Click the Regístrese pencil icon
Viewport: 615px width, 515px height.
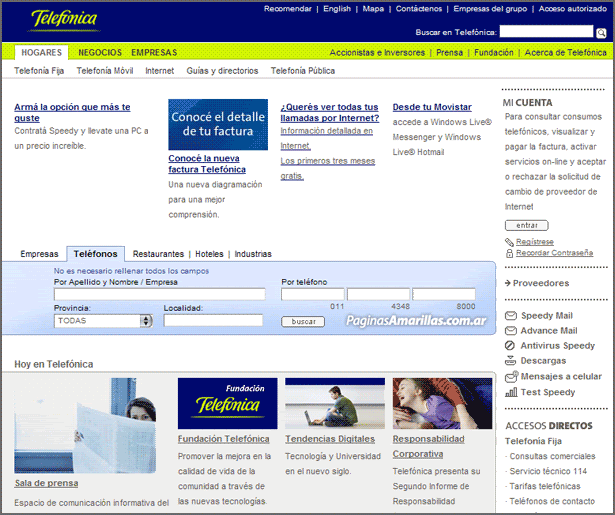point(510,242)
